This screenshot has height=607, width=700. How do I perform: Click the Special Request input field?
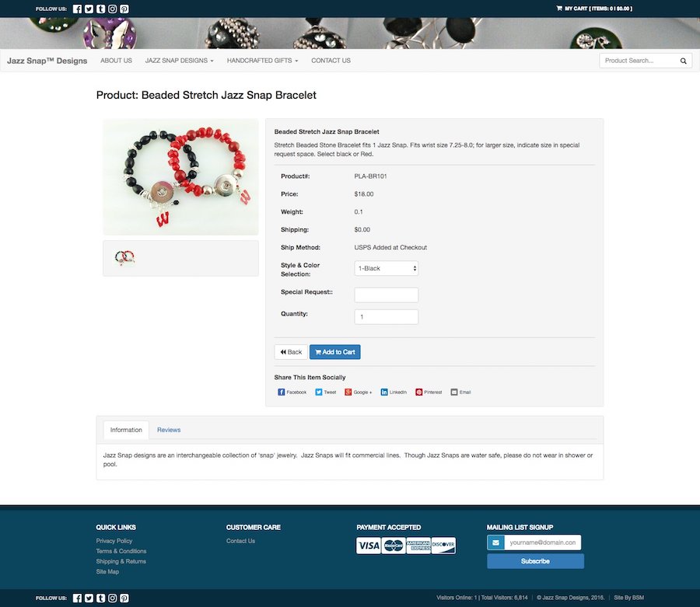pyautogui.click(x=386, y=295)
